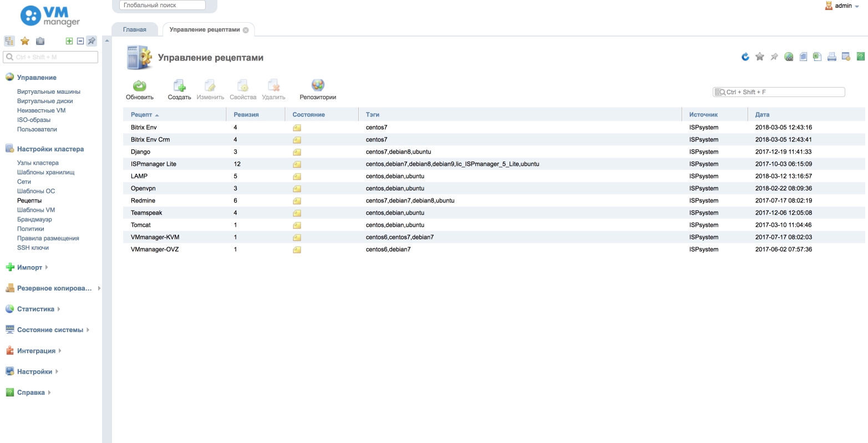
Task: Click the Создать (create recipe) toolbar icon
Action: pos(179,86)
